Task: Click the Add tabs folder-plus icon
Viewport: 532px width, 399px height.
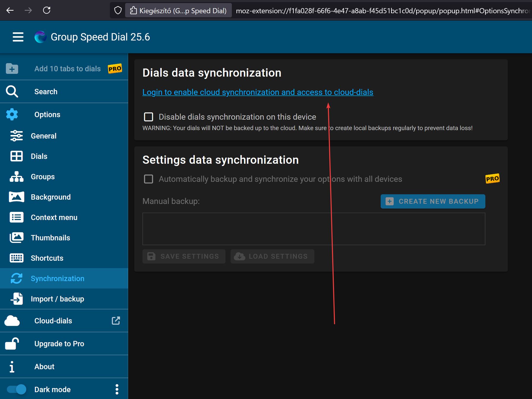Action: pyautogui.click(x=12, y=69)
